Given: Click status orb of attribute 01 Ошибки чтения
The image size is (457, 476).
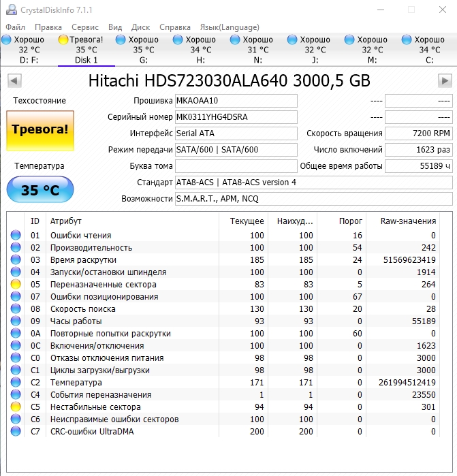Looking at the screenshot, I should point(16,235).
